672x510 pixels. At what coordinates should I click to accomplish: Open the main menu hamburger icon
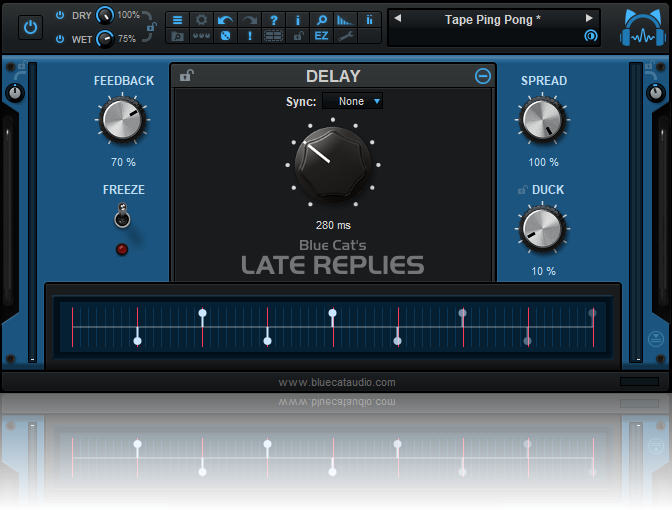[177, 20]
